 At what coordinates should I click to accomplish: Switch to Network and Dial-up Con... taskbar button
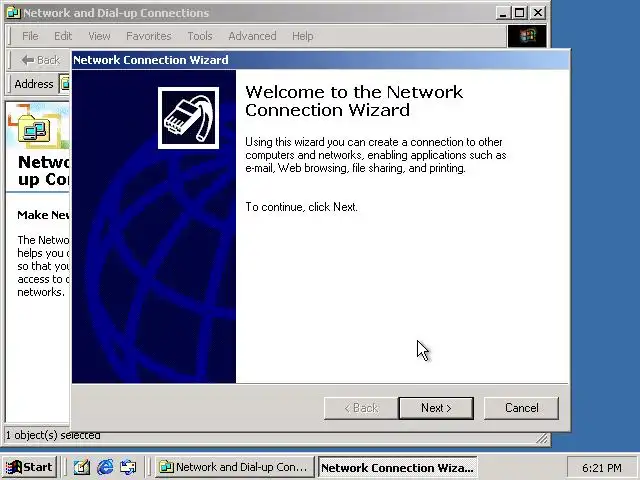point(234,467)
